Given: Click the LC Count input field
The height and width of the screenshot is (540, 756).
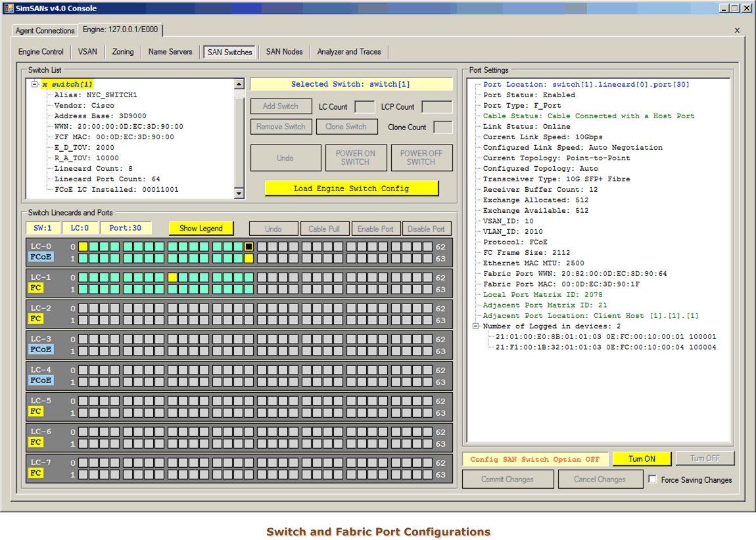Looking at the screenshot, I should point(364,106).
